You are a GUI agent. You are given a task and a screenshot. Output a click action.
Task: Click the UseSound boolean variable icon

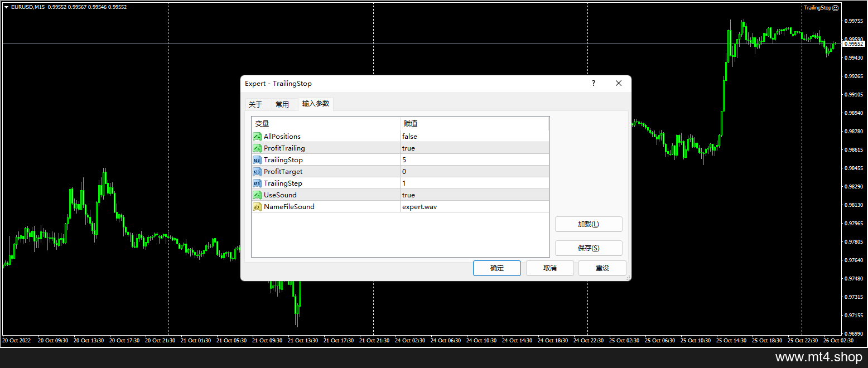(257, 195)
